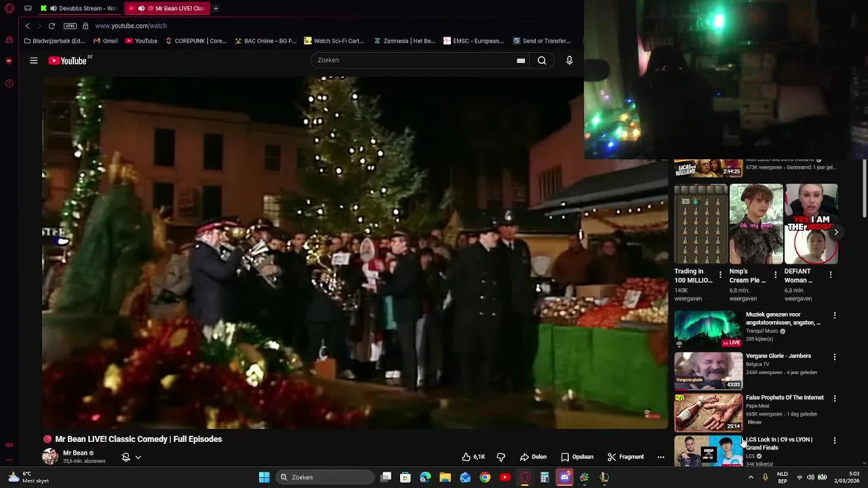Viewport: 868px width, 488px height.
Task: Switch to the Devubbs Stream tab
Action: (x=79, y=8)
